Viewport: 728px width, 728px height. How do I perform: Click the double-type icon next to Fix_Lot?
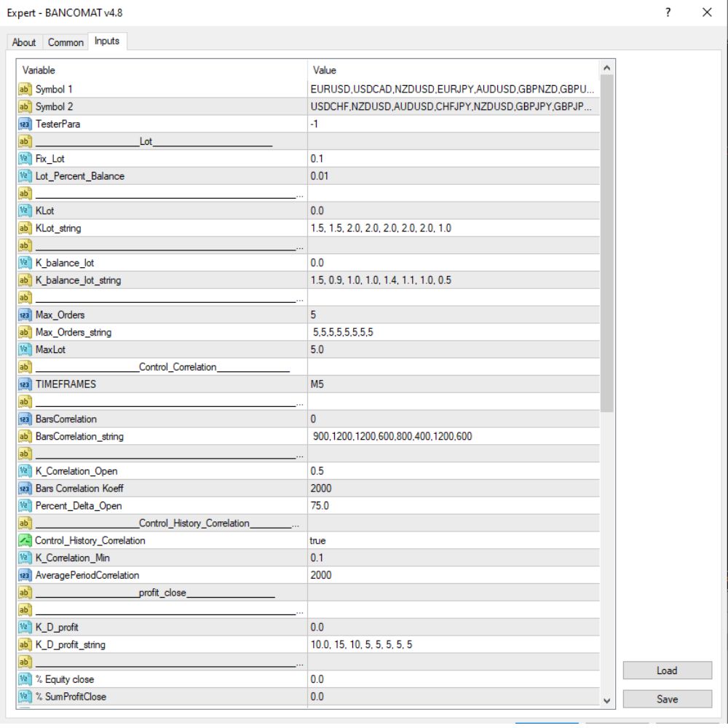coord(25,159)
